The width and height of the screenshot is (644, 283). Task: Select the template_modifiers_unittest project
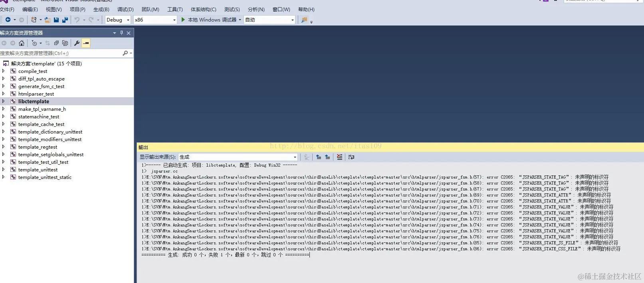[50, 139]
